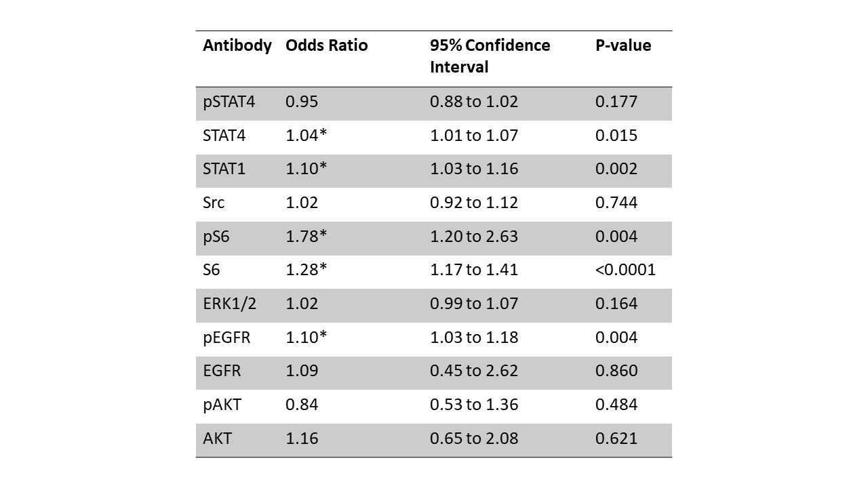Click the Odds Ratio column header

click(326, 46)
